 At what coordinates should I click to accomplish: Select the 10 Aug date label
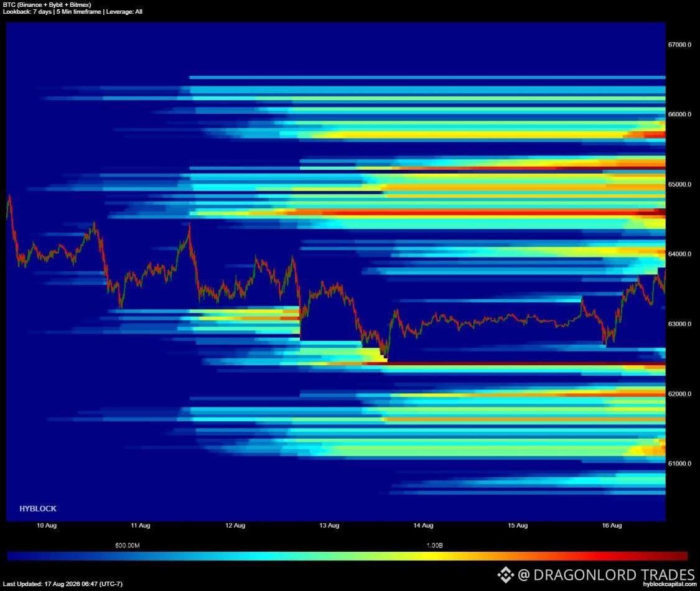tap(47, 526)
